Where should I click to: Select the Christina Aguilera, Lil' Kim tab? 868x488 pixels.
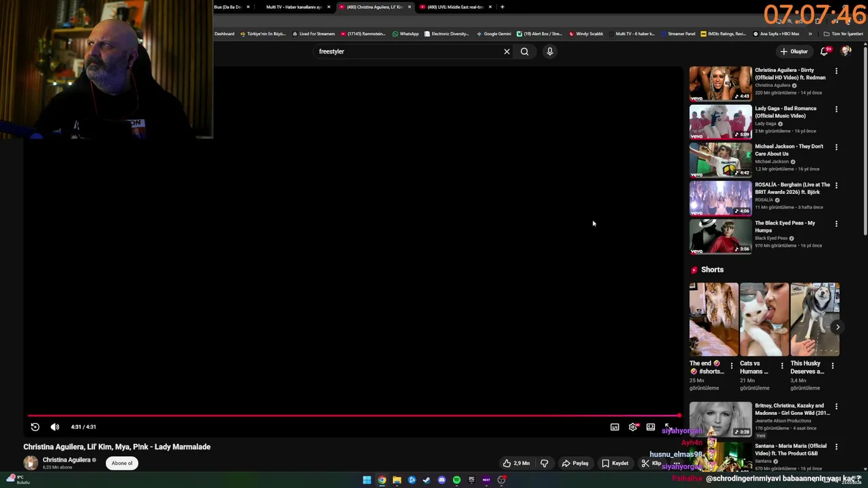(x=374, y=7)
